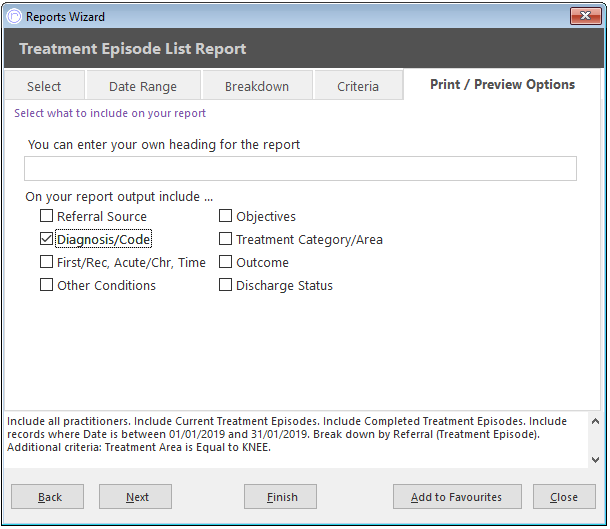The height and width of the screenshot is (529, 610).
Task: Check the Treatment Category/Area option
Action: (x=225, y=239)
